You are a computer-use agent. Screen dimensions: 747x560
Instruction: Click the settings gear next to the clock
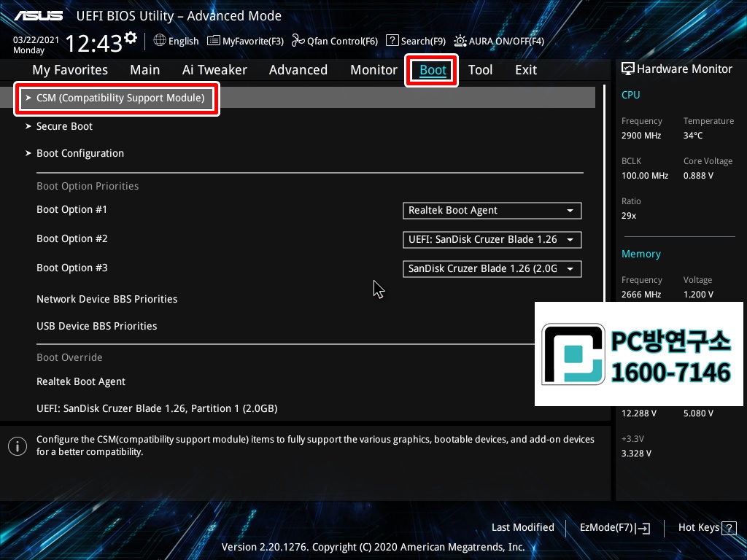pos(131,38)
